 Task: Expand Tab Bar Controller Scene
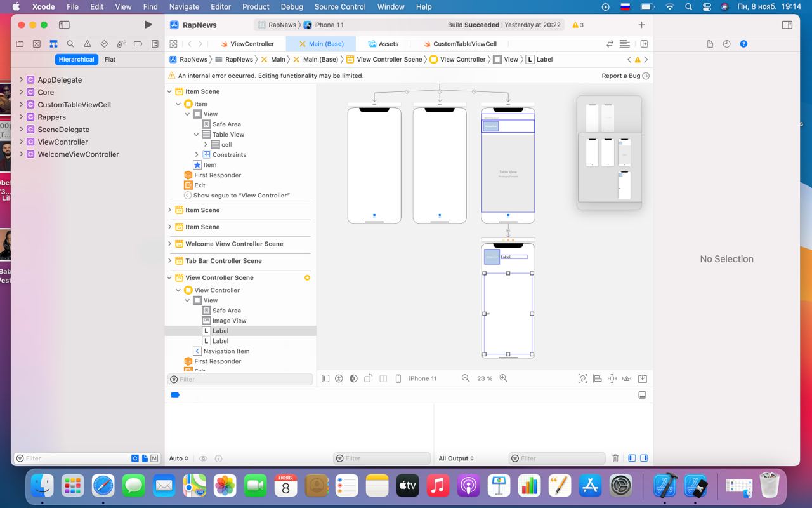(x=169, y=261)
